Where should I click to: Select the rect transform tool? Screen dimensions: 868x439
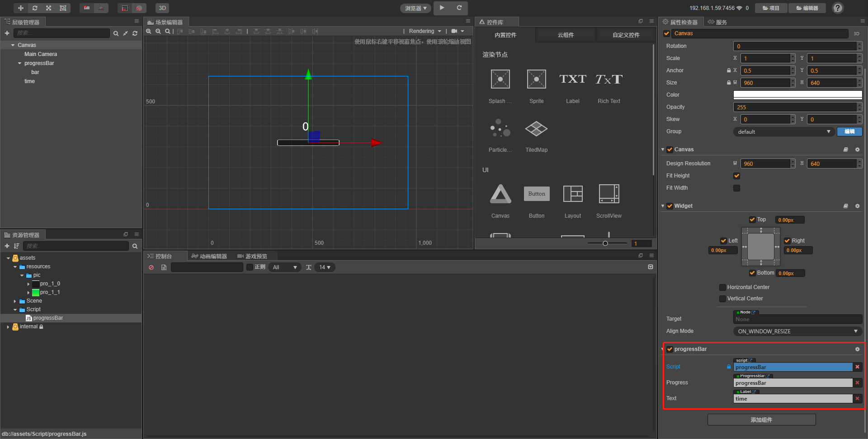tap(63, 8)
